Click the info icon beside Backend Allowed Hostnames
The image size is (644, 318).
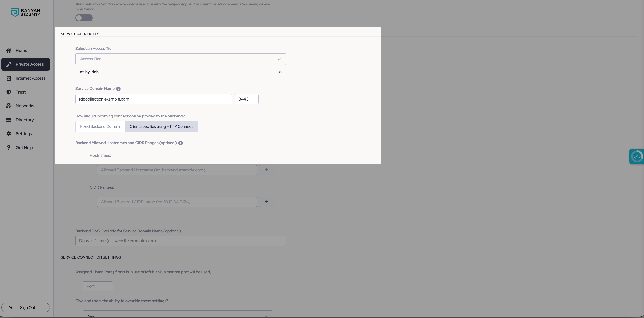(180, 143)
